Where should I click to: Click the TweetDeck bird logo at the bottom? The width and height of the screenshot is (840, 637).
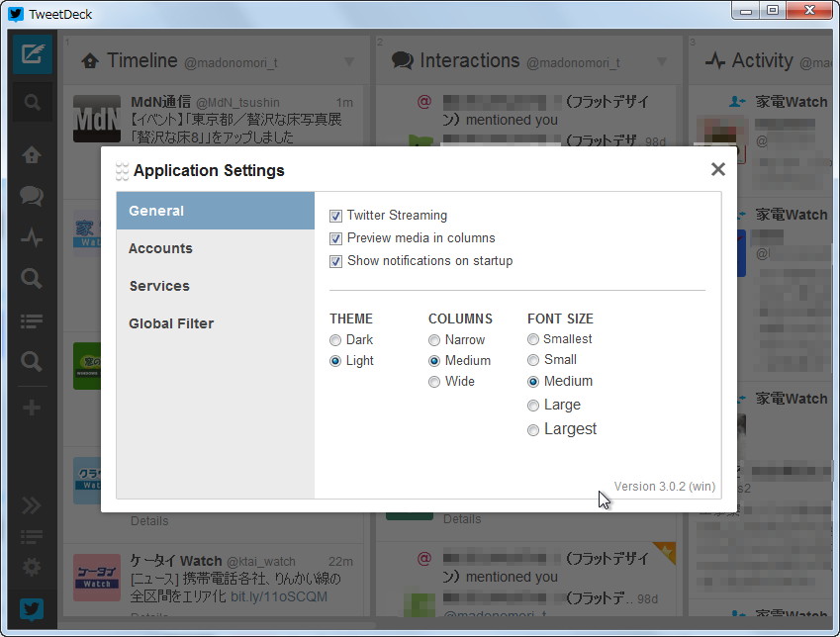click(x=31, y=609)
